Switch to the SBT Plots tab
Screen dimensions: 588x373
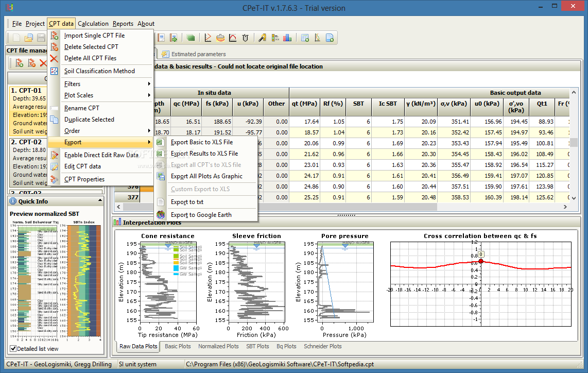tap(257, 346)
